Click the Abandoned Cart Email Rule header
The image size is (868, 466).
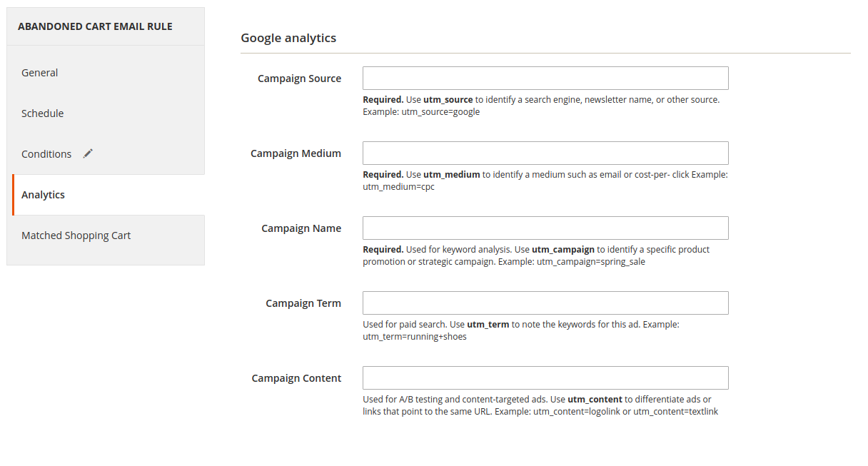(95, 26)
